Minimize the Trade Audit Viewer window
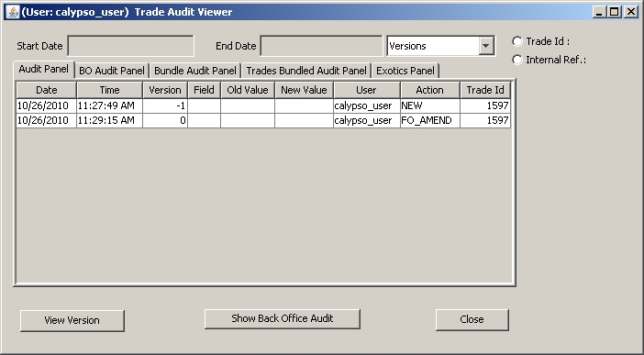This screenshot has width=644, height=355. click(x=600, y=12)
